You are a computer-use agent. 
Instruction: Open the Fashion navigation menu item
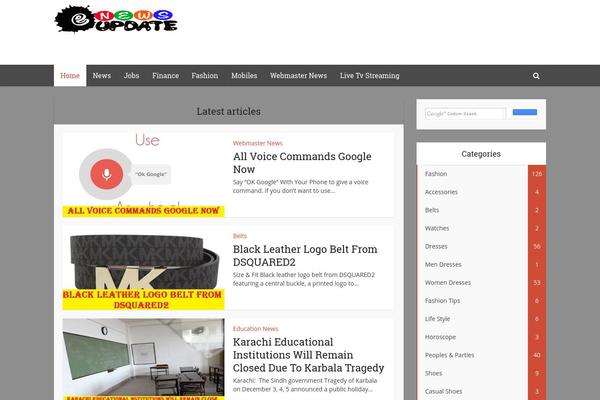(205, 76)
